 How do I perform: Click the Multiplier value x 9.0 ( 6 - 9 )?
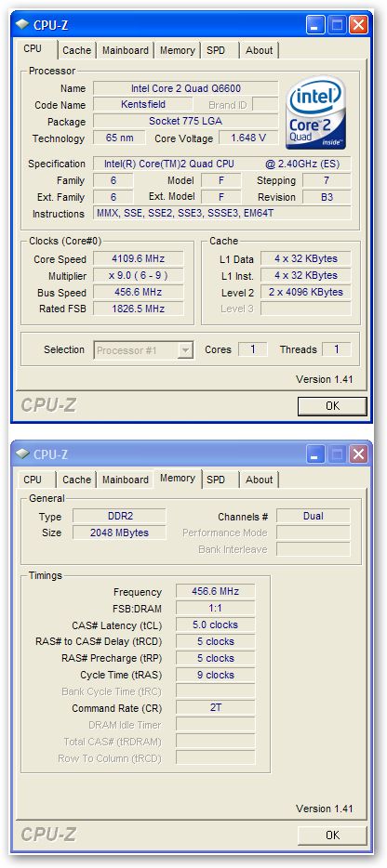click(138, 276)
